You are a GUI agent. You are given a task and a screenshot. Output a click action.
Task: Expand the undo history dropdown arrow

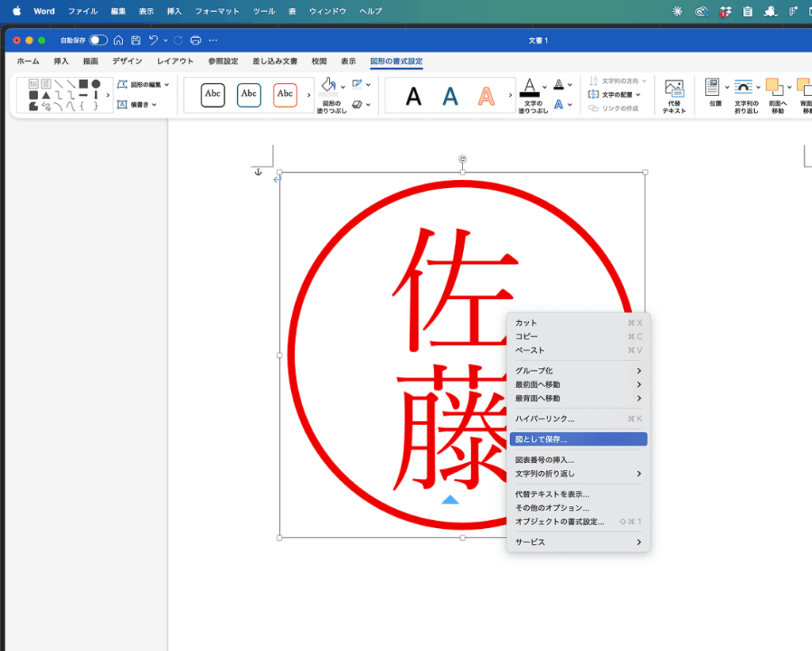[166, 40]
